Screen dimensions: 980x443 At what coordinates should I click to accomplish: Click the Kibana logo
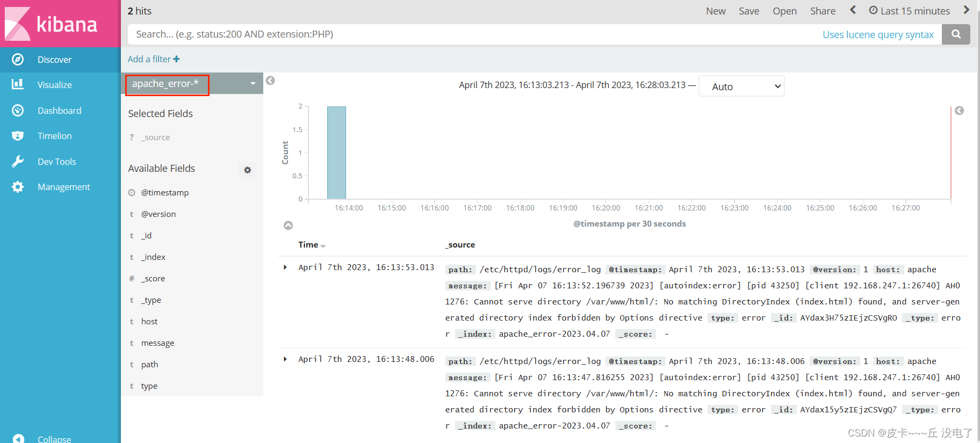click(x=51, y=24)
